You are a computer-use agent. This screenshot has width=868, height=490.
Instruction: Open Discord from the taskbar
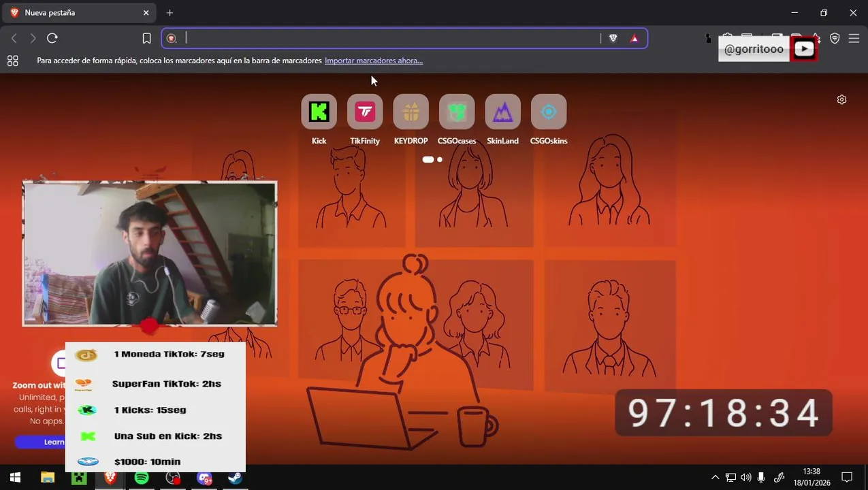click(x=204, y=478)
